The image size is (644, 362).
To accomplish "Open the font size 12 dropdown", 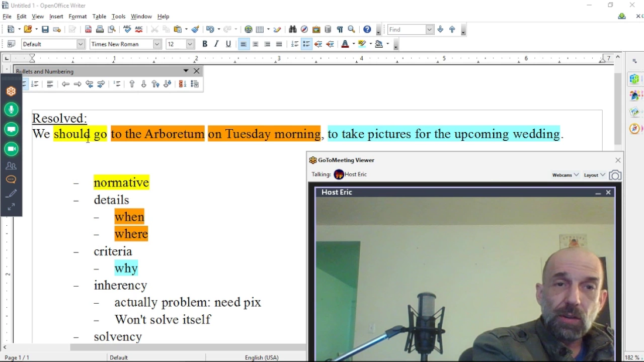I will point(190,44).
